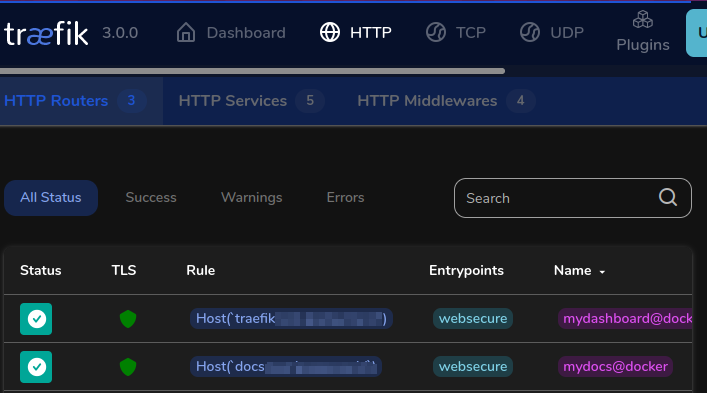
Task: Click the HTTP Middlewares count badge 4
Action: [520, 101]
